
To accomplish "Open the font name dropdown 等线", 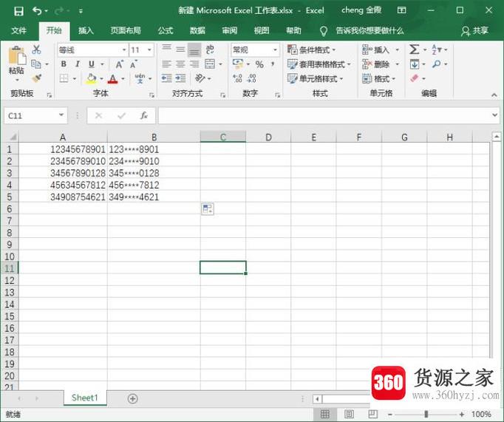I will pos(124,50).
